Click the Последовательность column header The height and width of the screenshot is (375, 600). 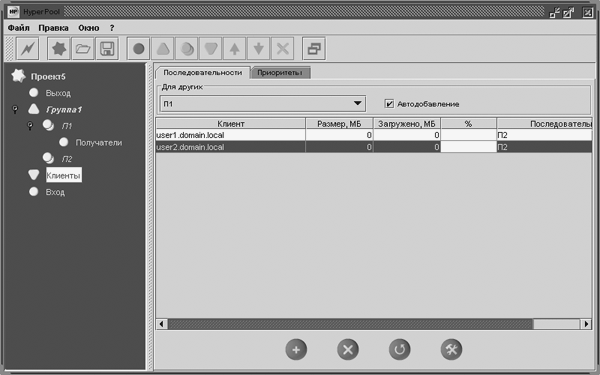[544, 124]
